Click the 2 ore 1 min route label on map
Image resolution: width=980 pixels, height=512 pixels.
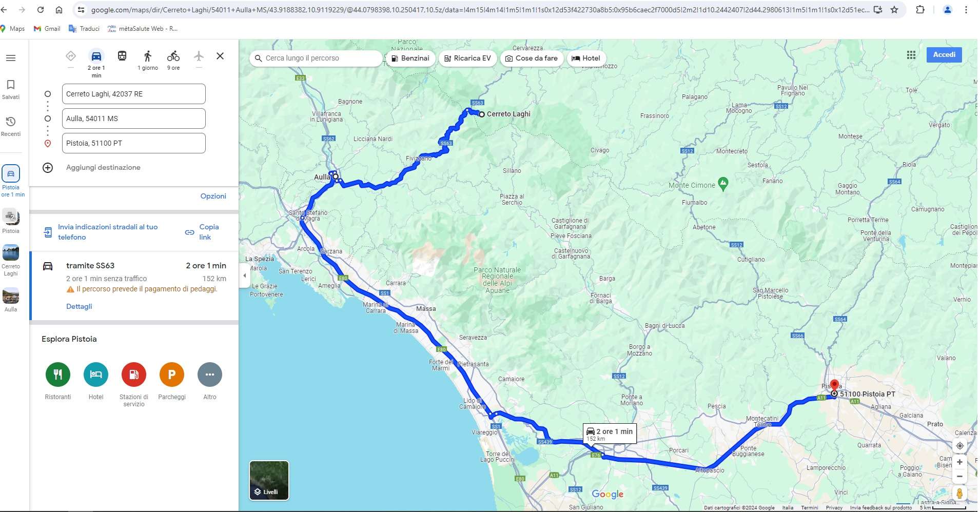coord(610,434)
